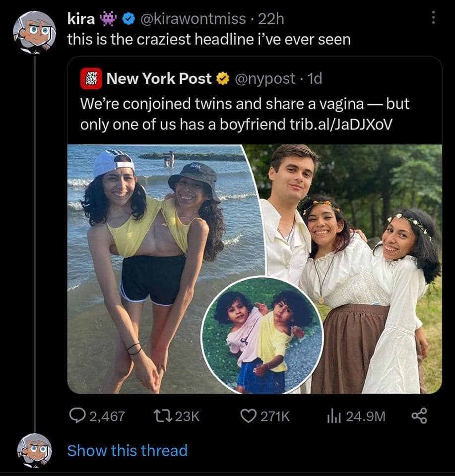Click New York Post's gold verified badge
The height and width of the screenshot is (476, 455).
222,78
